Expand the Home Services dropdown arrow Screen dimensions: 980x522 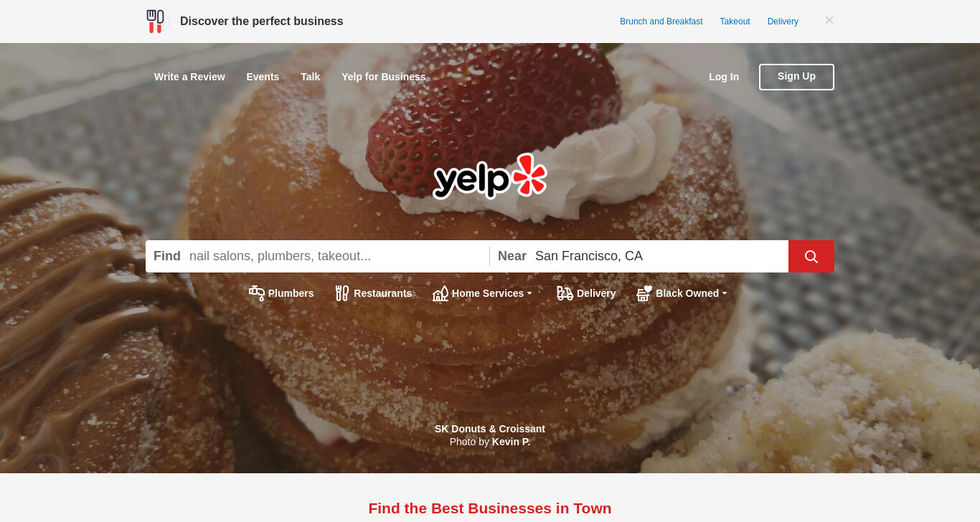(529, 293)
